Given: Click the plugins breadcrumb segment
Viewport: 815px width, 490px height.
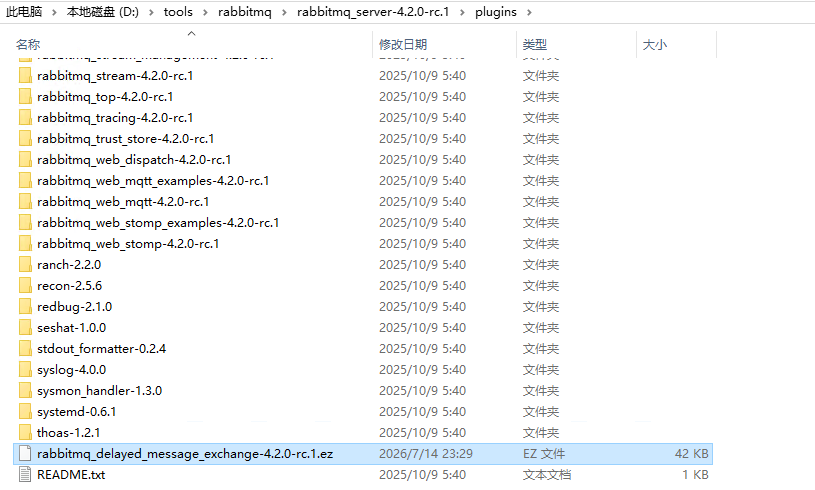Looking at the screenshot, I should [x=496, y=12].
